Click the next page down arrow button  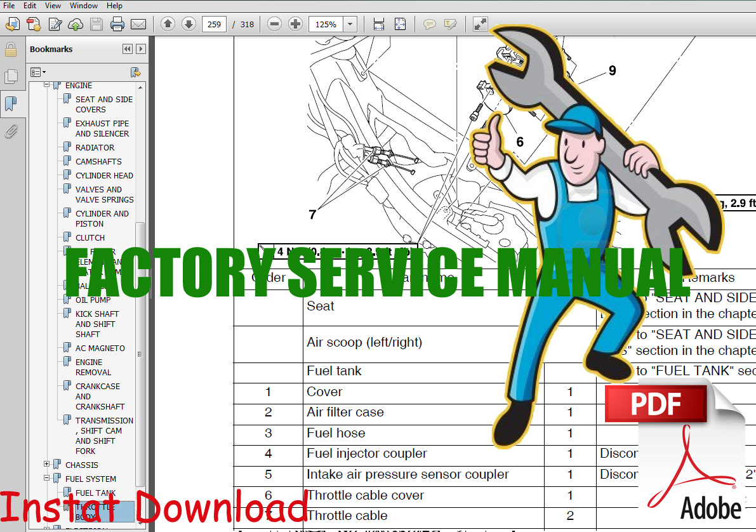189,24
